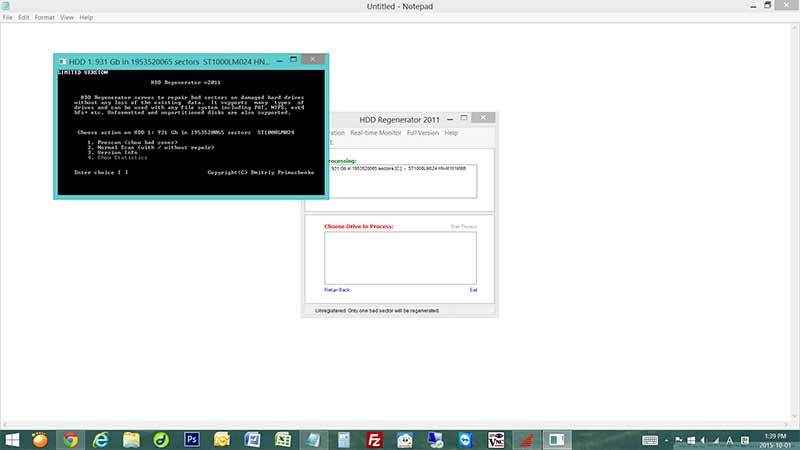Open Microsoft Excel taskbar icon
The image size is (800, 450).
[283, 440]
